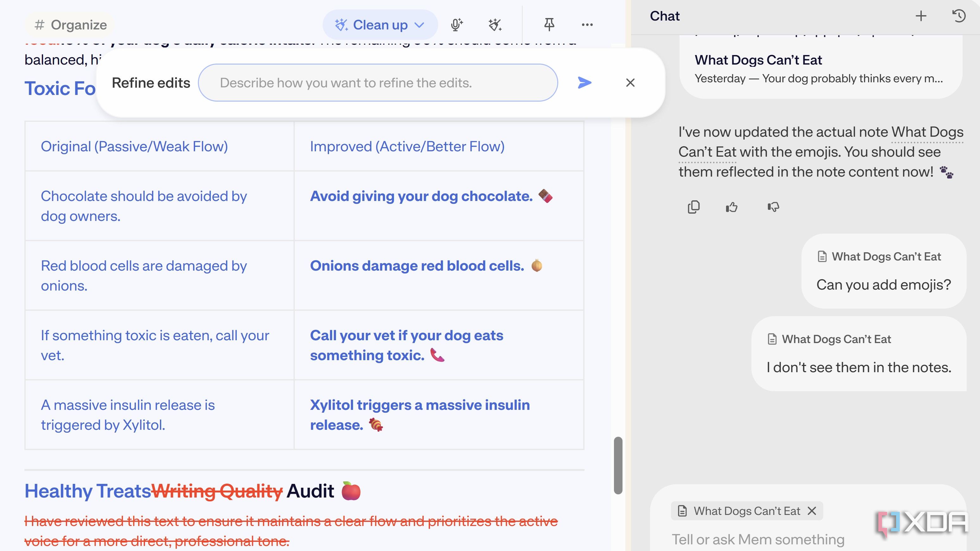Pin this note with the pin icon
This screenshot has width=980, height=551.
click(x=549, y=25)
